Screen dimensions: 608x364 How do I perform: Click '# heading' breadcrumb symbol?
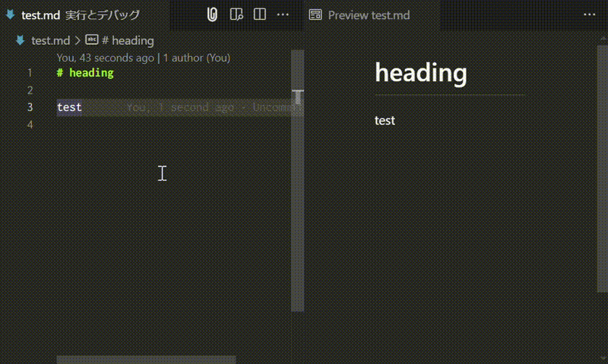(128, 40)
